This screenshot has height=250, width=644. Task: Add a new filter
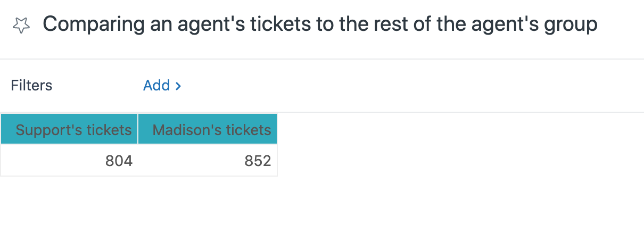pyautogui.click(x=157, y=86)
